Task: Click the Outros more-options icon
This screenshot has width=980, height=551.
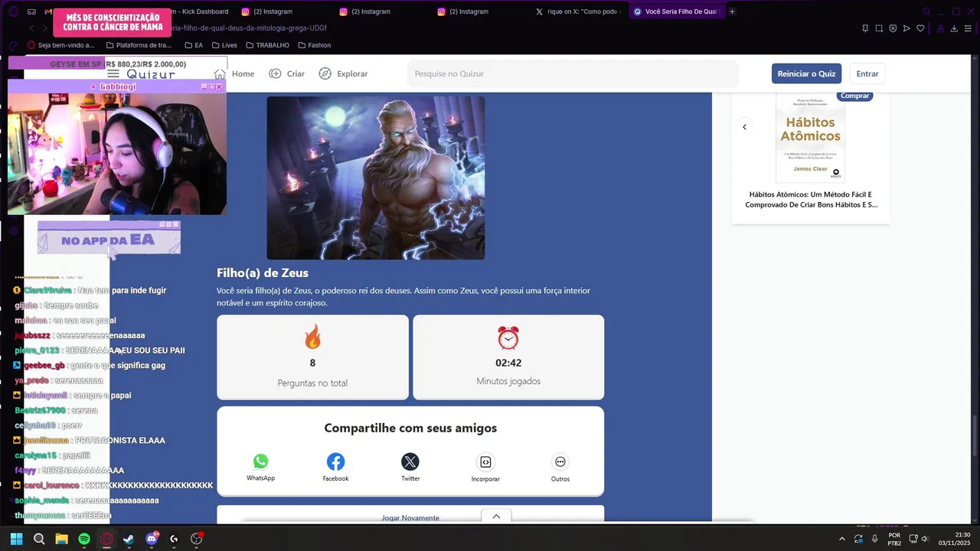Action: [x=560, y=461]
